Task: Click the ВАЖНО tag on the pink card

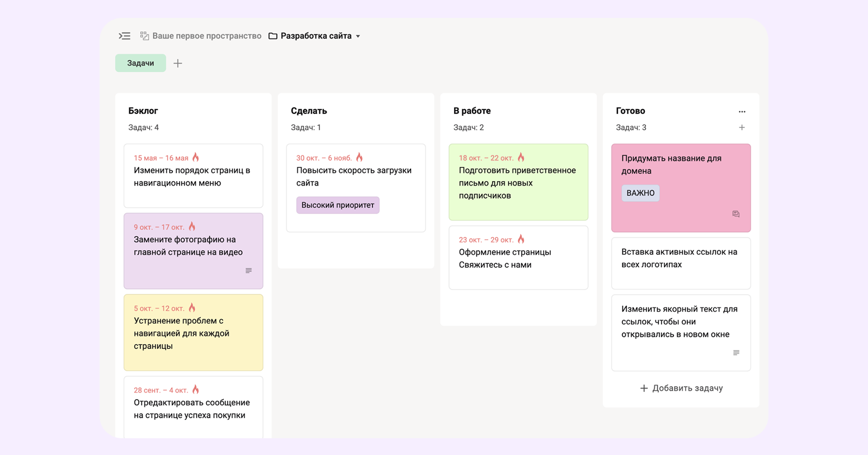Action: point(640,193)
